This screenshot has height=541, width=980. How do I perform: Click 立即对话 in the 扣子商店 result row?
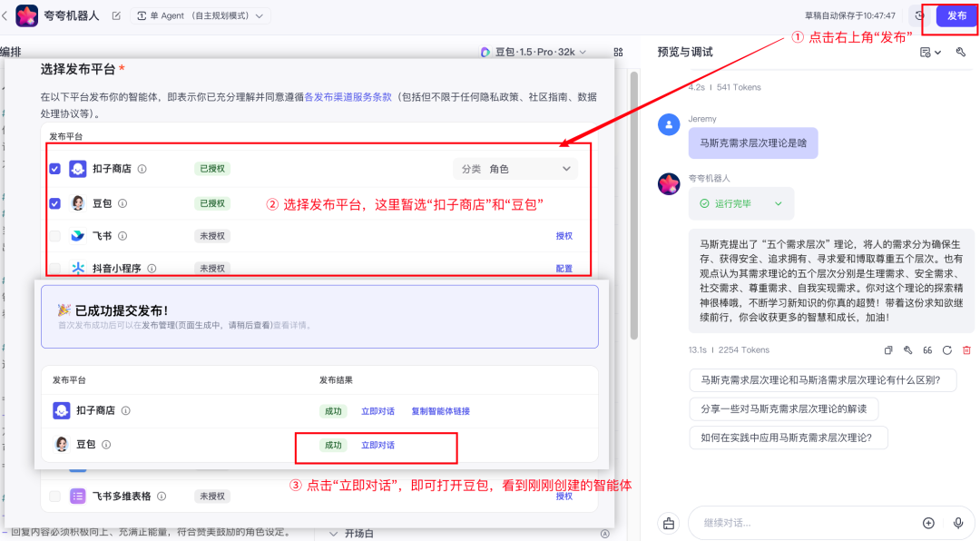pyautogui.click(x=377, y=411)
